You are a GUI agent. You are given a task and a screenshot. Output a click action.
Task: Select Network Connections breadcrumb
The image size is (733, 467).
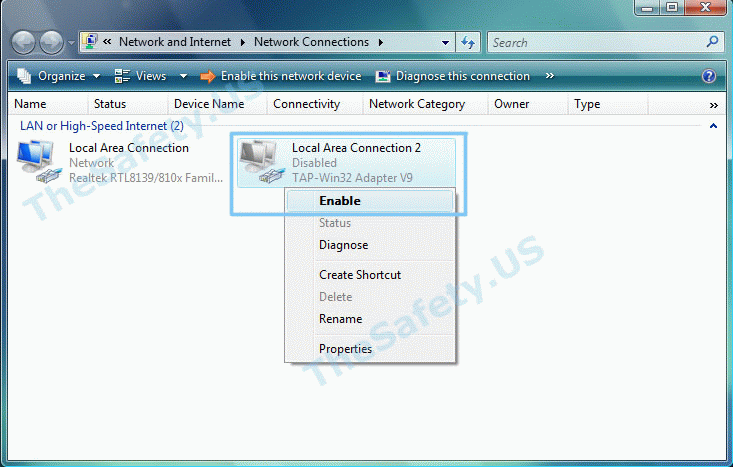(x=311, y=42)
